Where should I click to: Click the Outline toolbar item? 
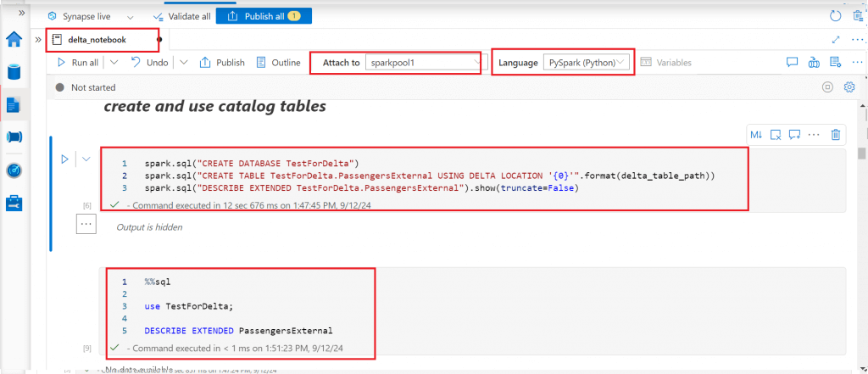pyautogui.click(x=278, y=63)
